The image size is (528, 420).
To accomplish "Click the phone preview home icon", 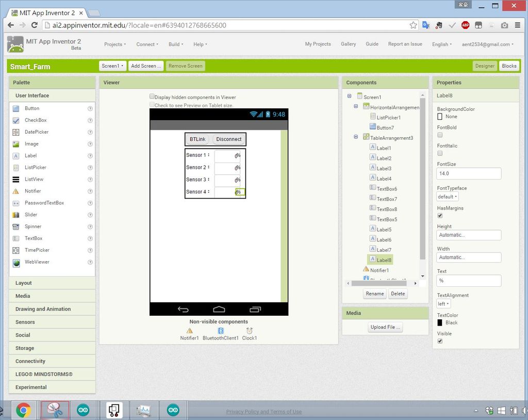I will point(219,309).
